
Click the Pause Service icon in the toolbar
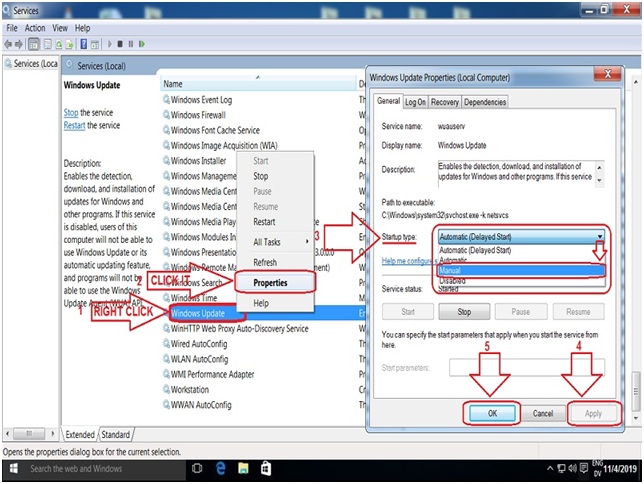point(131,44)
